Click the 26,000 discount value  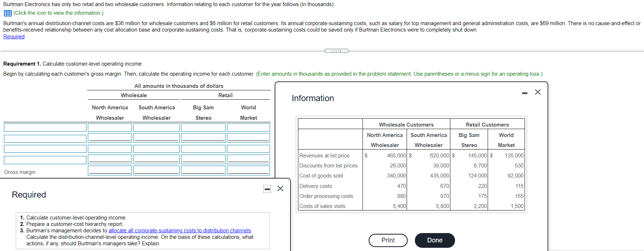tap(398, 166)
